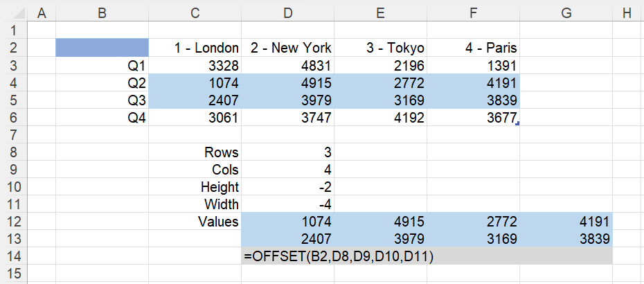Select the Width value cell showing -4
Viewport: 644px width, 284px height.
point(288,204)
